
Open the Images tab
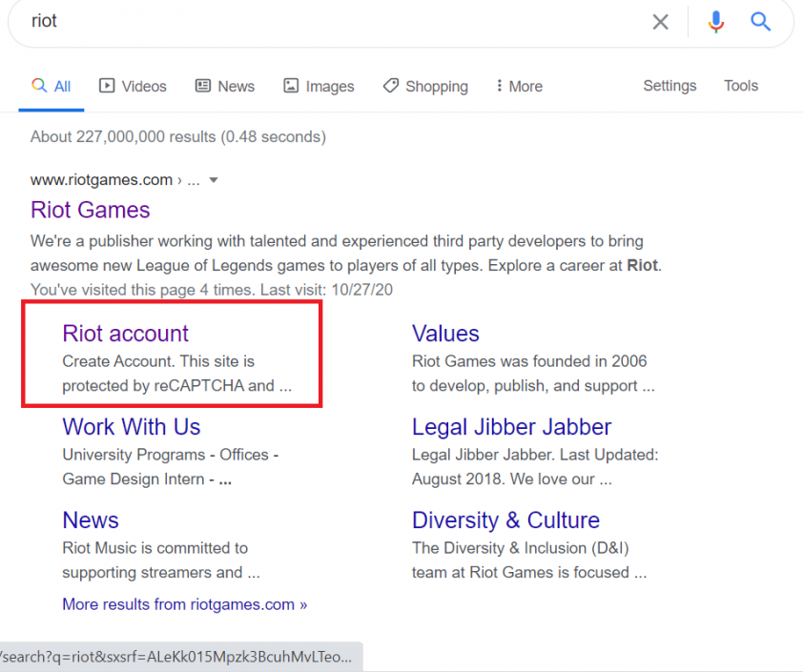click(x=319, y=86)
